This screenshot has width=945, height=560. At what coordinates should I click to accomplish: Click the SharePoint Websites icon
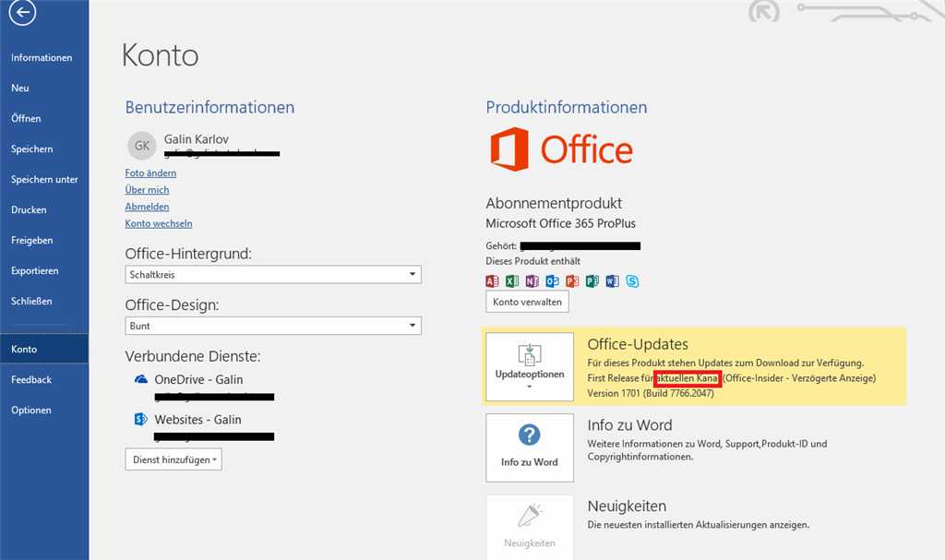[x=140, y=419]
